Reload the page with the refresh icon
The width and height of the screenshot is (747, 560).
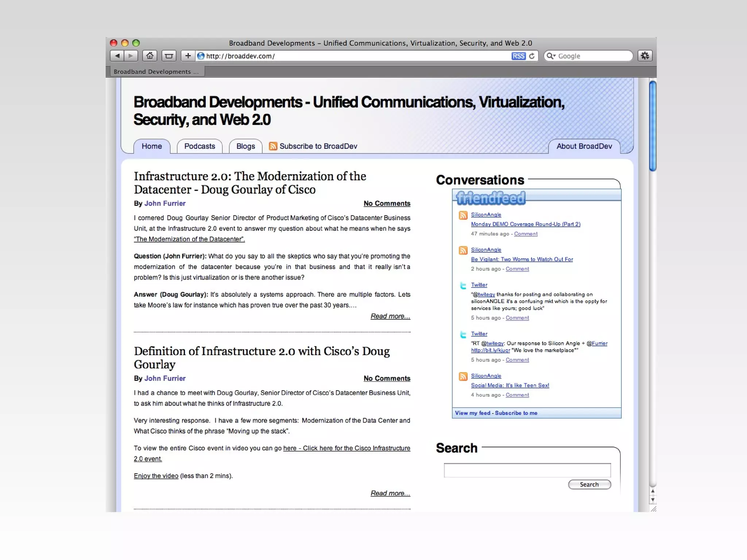click(532, 56)
